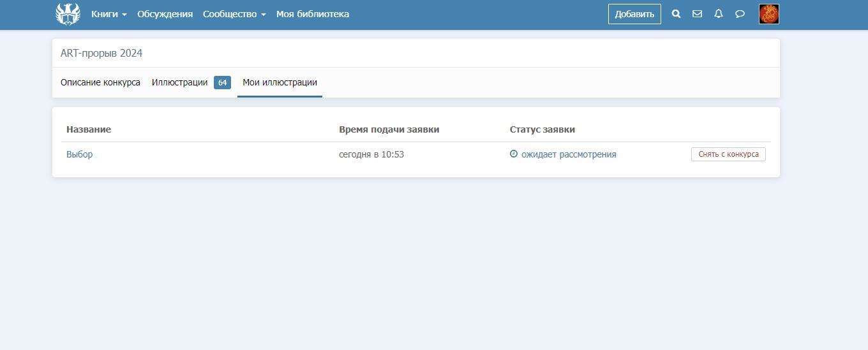This screenshot has height=350, width=868.
Task: Show notifications with the bell icon
Action: pos(719,14)
